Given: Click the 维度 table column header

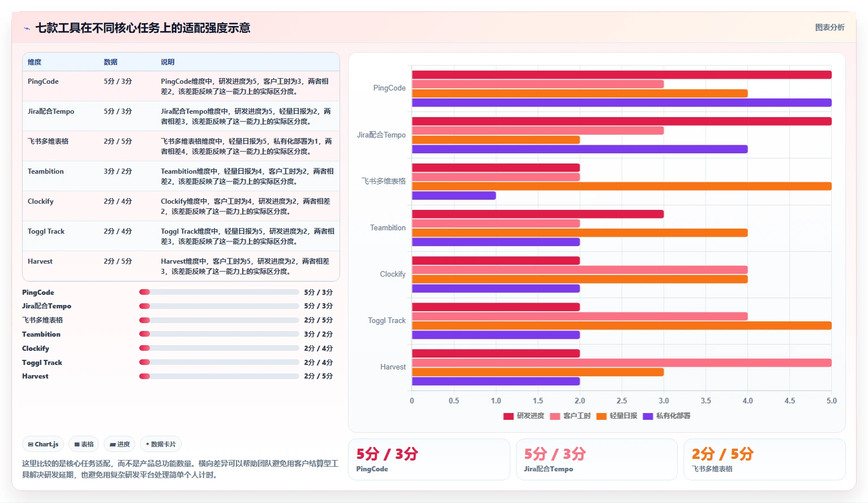Looking at the screenshot, I should tap(35, 62).
